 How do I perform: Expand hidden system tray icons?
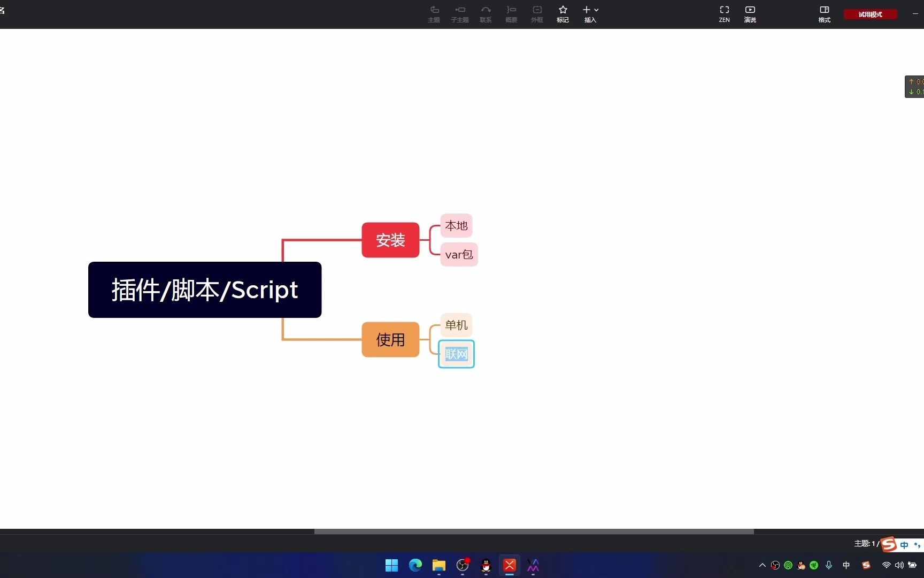[x=761, y=565]
